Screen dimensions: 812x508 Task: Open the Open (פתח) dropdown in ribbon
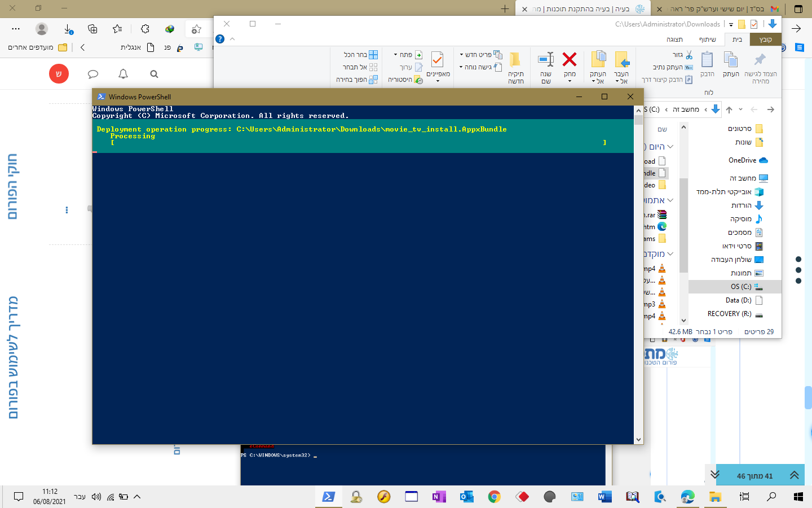[408, 55]
